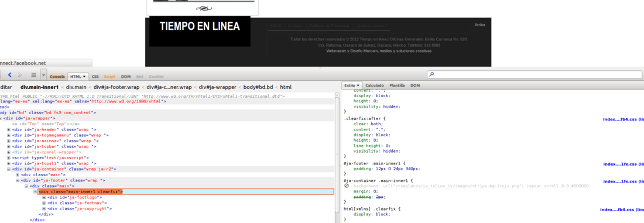Click the line-height 0 property
Viewport: 644px width, 223px height.
(372, 145)
